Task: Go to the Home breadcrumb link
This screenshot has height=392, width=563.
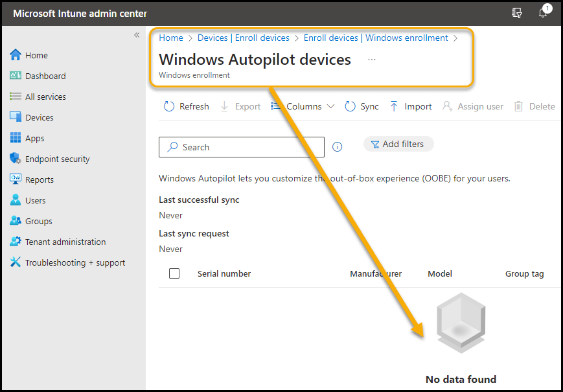Action: pos(171,38)
